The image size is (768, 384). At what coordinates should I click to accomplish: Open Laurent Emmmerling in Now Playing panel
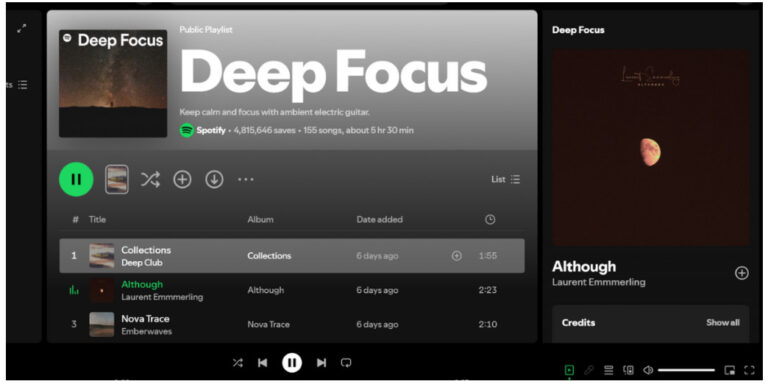coord(599,282)
